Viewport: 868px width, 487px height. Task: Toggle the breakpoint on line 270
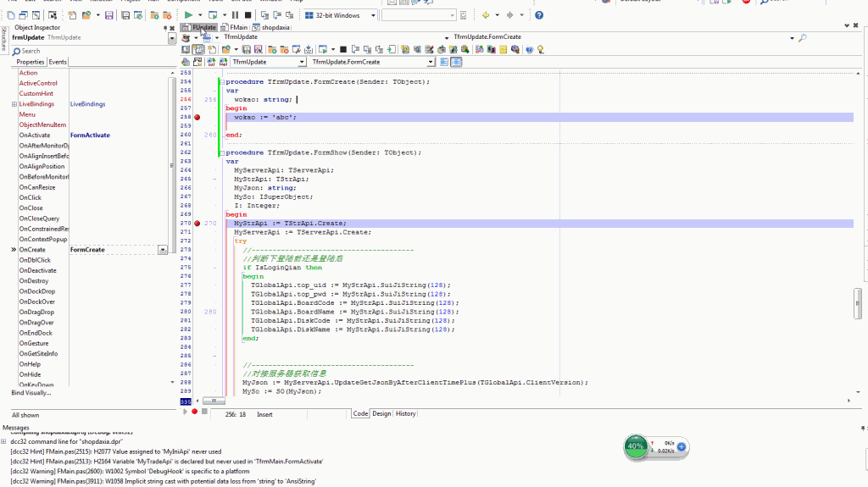click(197, 224)
